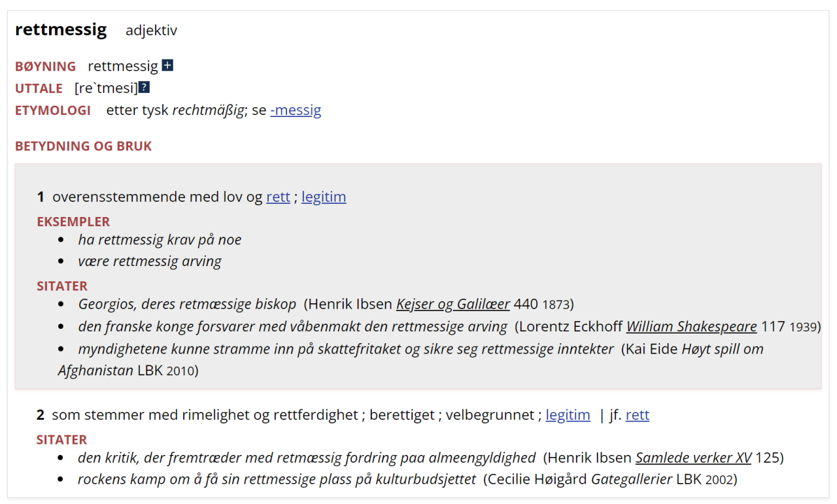Follow the 'rett' link after 'jf.'

pos(637,415)
